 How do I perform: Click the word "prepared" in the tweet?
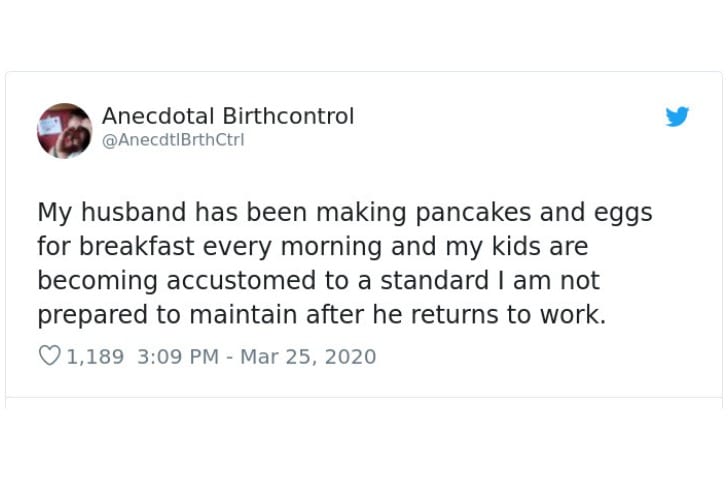click(x=93, y=315)
